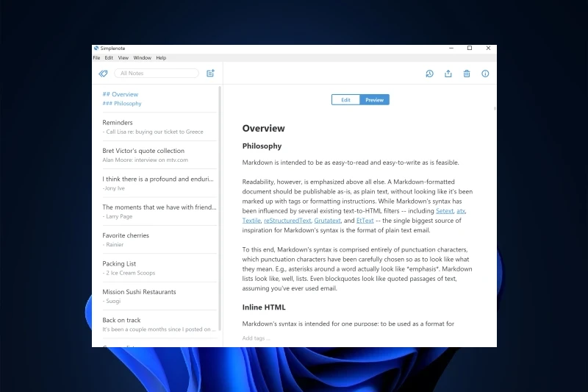The height and width of the screenshot is (392, 588).
Task: Click the Inline HTML heading
Action: 264,307
